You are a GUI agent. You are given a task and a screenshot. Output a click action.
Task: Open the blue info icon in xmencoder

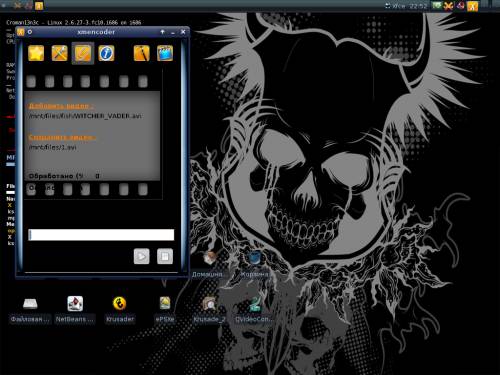click(x=106, y=53)
